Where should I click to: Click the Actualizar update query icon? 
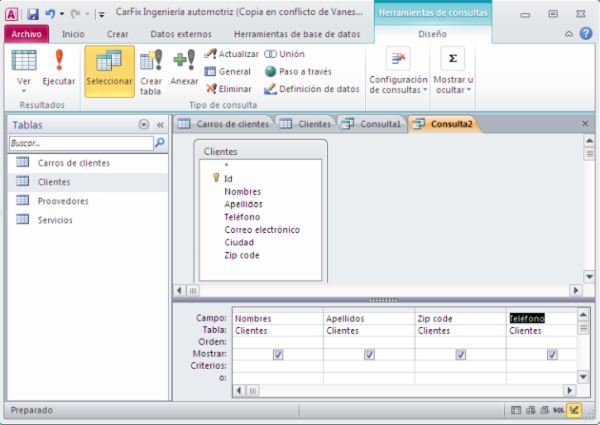[x=231, y=54]
